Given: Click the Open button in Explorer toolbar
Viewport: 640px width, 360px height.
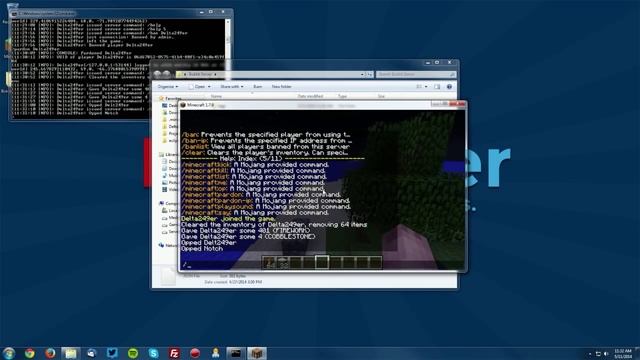Looking at the screenshot, I should 198,87.
